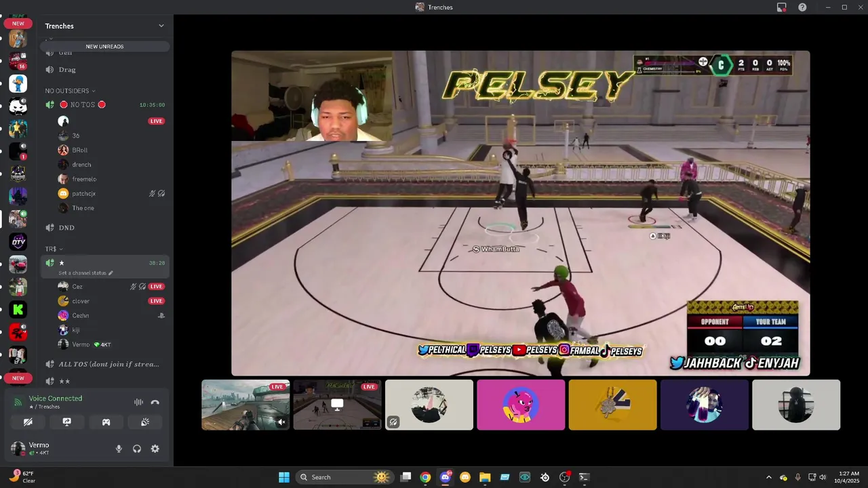The image size is (868, 488).
Task: Set a channel status link
Action: point(85,273)
